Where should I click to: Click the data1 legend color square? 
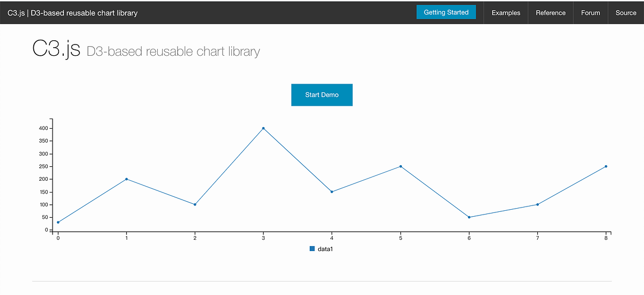pyautogui.click(x=312, y=249)
